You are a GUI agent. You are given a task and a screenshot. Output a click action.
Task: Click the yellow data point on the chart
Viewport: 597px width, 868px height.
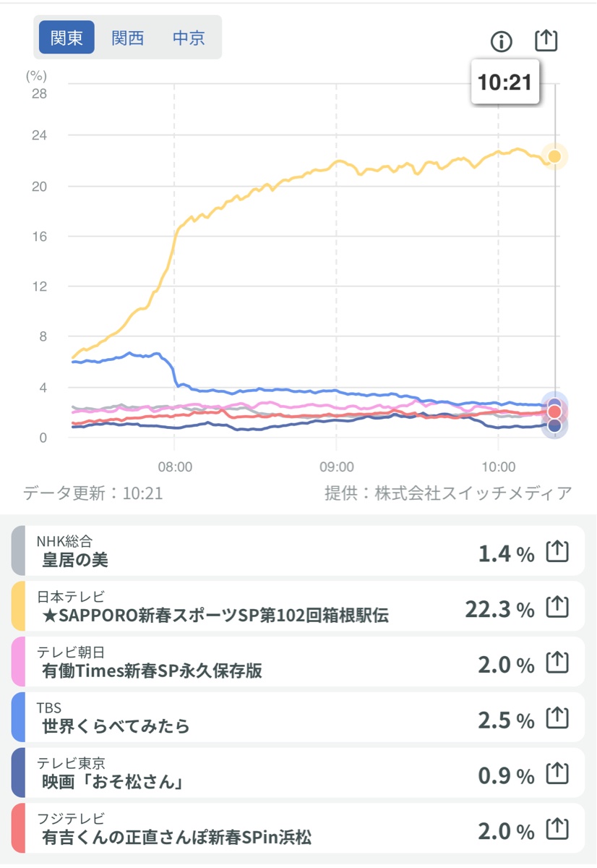click(x=554, y=156)
